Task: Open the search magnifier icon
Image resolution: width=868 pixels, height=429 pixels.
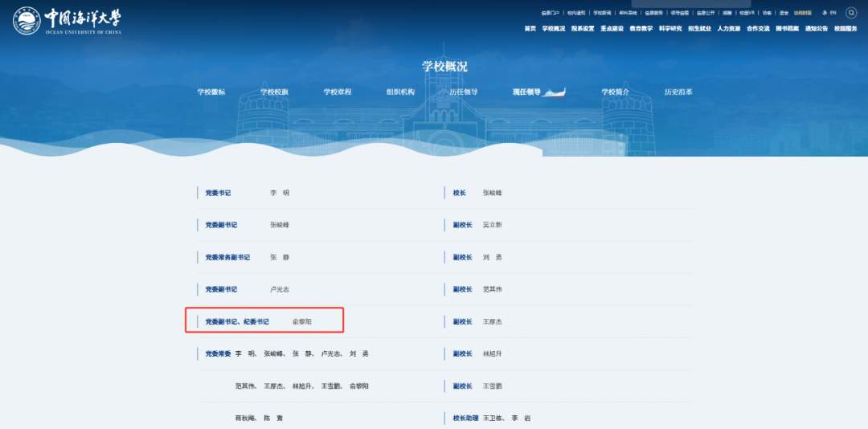Action: click(x=851, y=12)
